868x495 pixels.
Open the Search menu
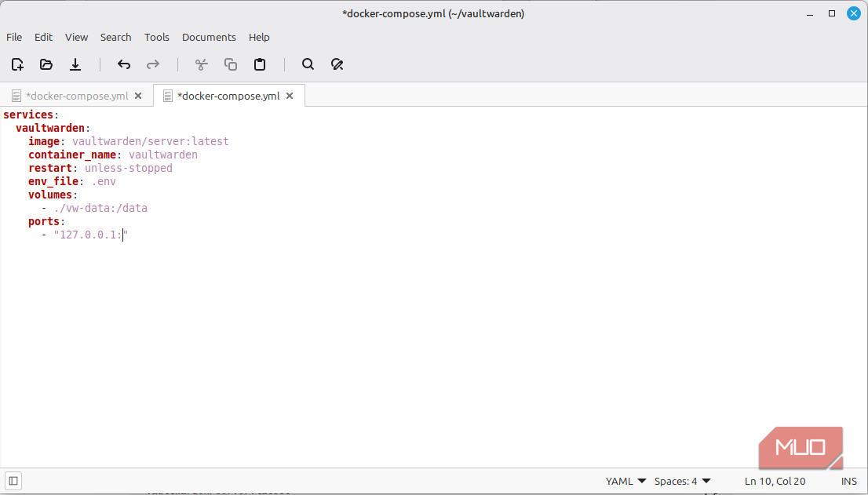115,37
